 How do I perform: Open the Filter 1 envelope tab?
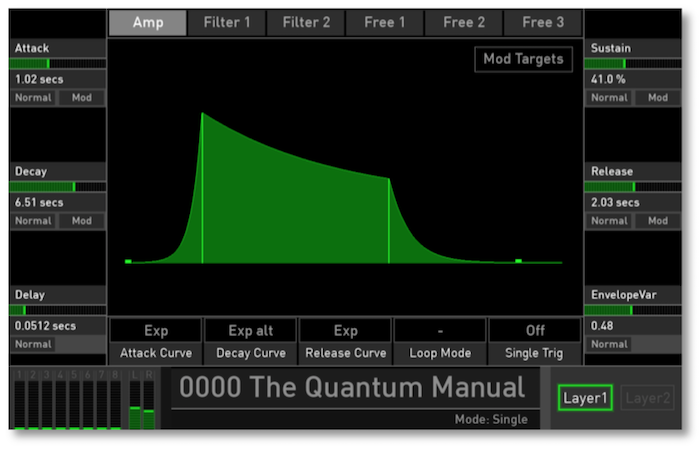227,22
